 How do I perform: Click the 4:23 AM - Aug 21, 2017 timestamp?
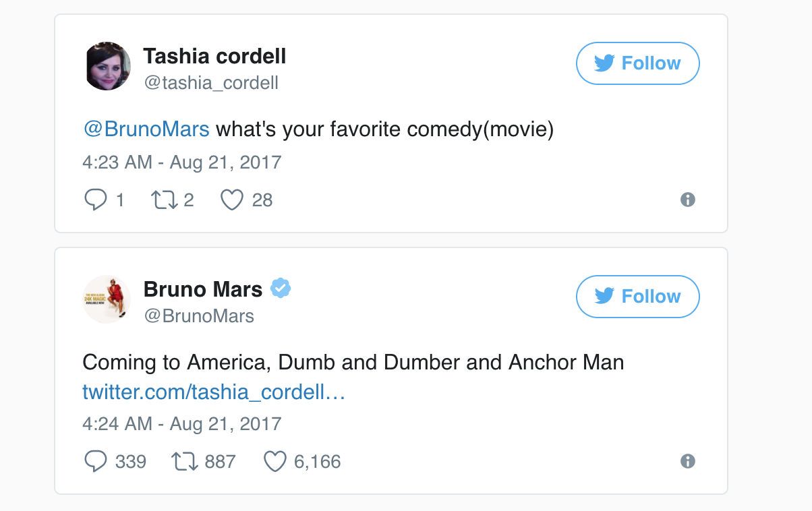click(x=181, y=162)
